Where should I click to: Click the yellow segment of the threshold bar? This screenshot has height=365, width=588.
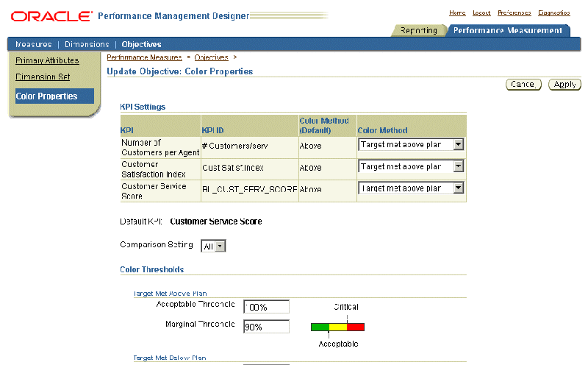click(x=338, y=327)
